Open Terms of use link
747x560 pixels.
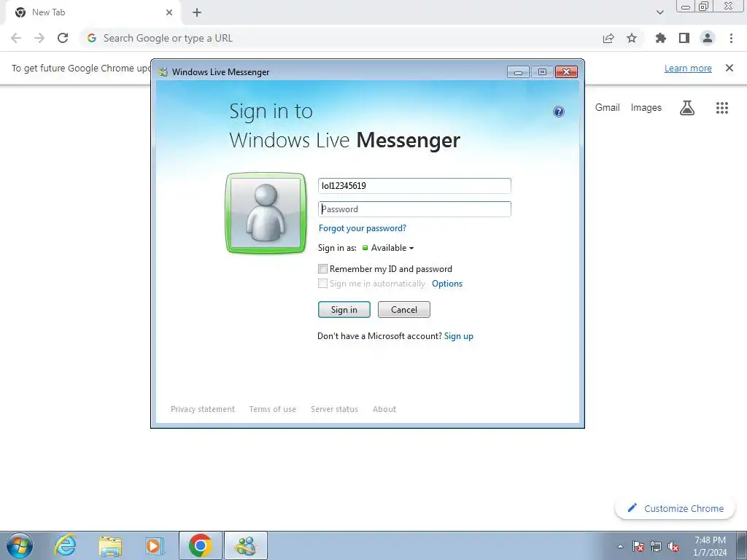pyautogui.click(x=273, y=409)
